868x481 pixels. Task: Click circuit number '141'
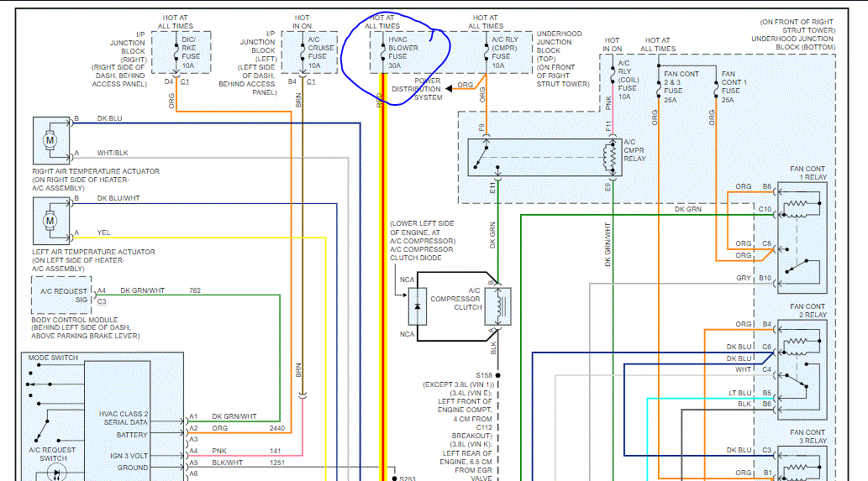275,451
